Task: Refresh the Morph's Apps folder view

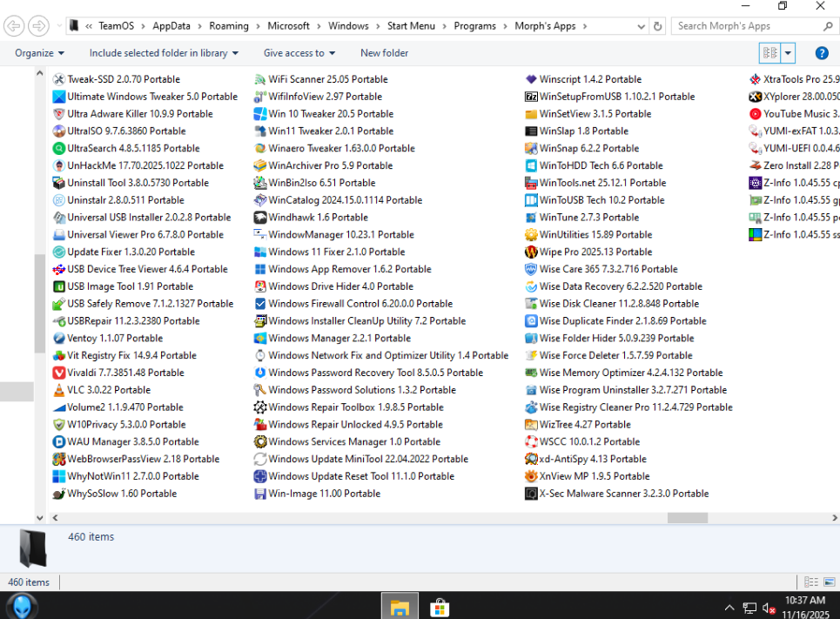Action: [x=658, y=26]
